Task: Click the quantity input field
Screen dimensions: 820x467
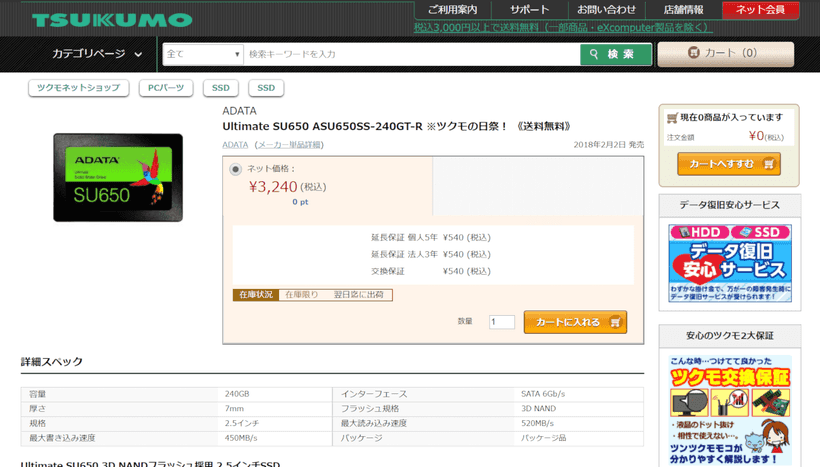Action: (x=502, y=322)
